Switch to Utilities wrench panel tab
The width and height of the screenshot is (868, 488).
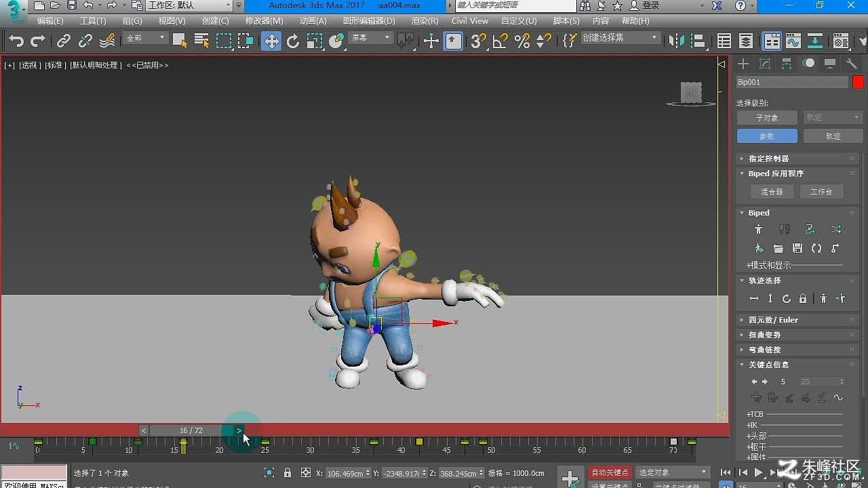point(852,64)
